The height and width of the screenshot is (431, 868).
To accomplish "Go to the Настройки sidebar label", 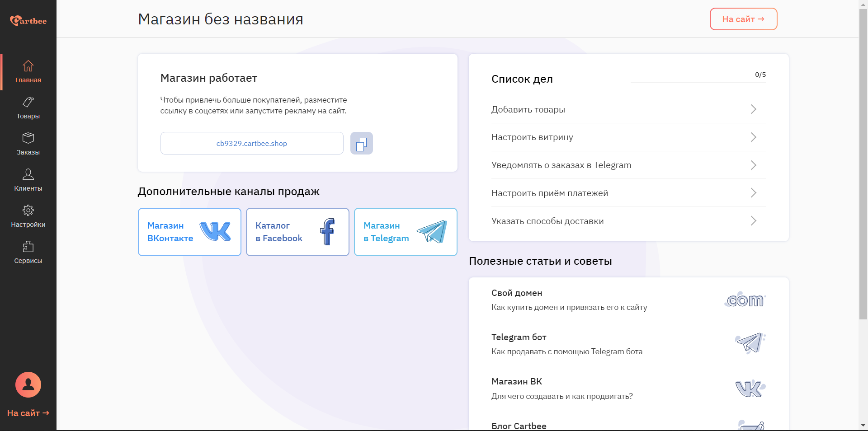I will point(28,225).
